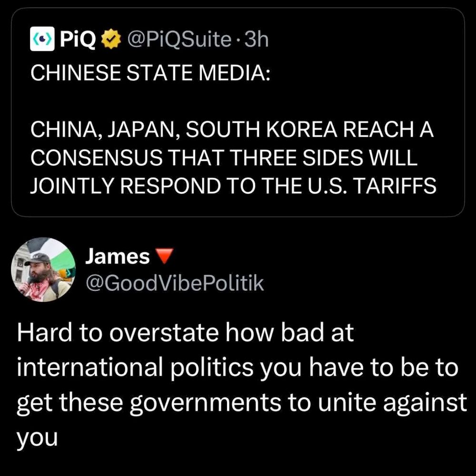Select the James display name
Image resolution: width=476 pixels, height=476 pixels.
[x=118, y=257]
